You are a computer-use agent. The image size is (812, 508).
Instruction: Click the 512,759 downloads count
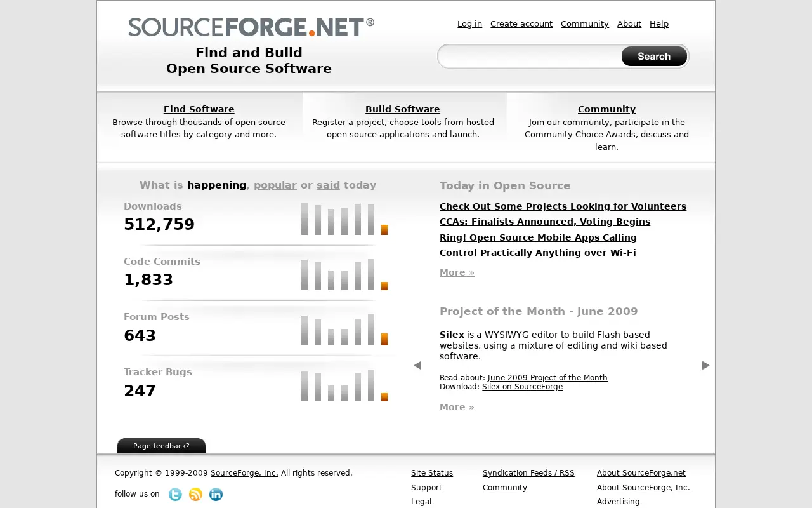click(159, 225)
